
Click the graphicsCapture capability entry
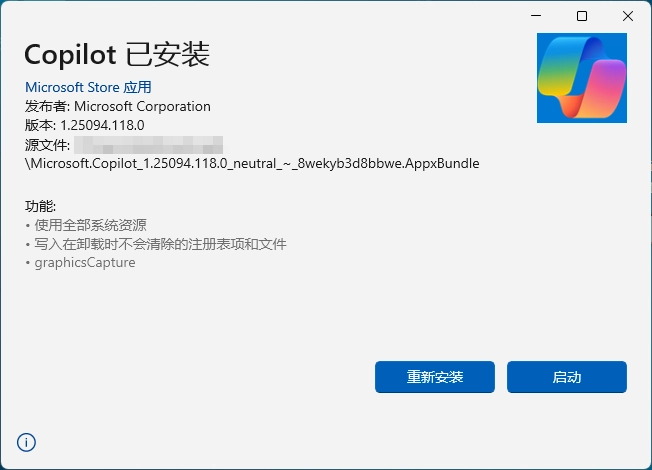coord(80,263)
